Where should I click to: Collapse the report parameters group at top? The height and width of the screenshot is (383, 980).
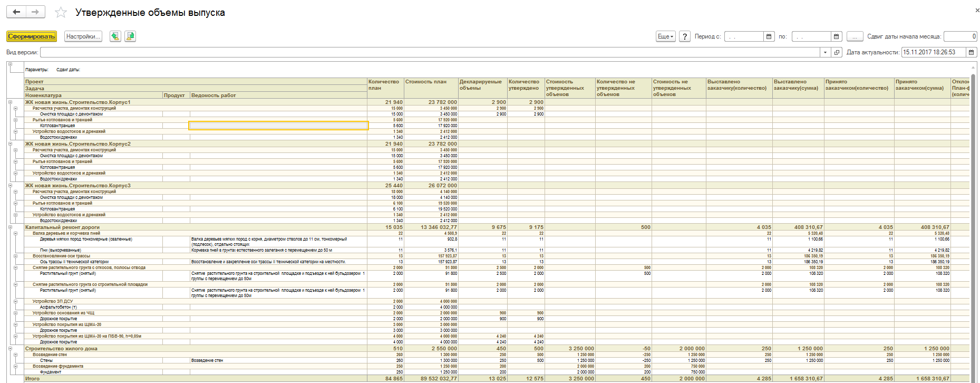10,64
